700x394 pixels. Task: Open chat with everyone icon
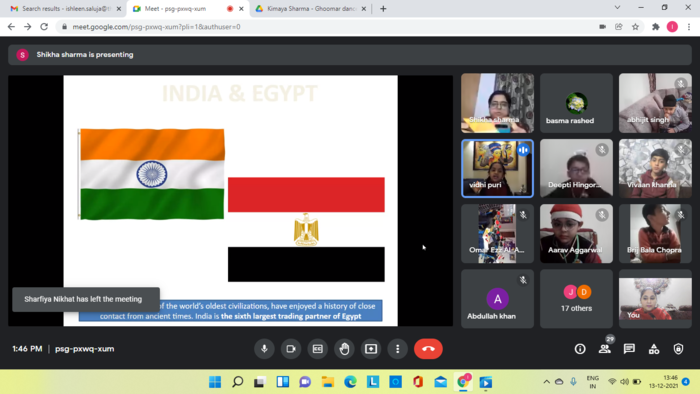click(x=629, y=349)
